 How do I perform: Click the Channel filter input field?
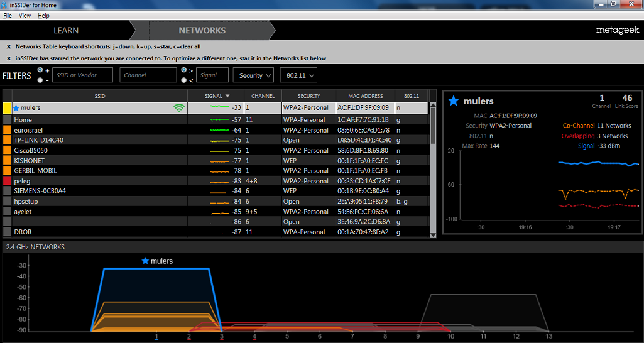pyautogui.click(x=148, y=75)
